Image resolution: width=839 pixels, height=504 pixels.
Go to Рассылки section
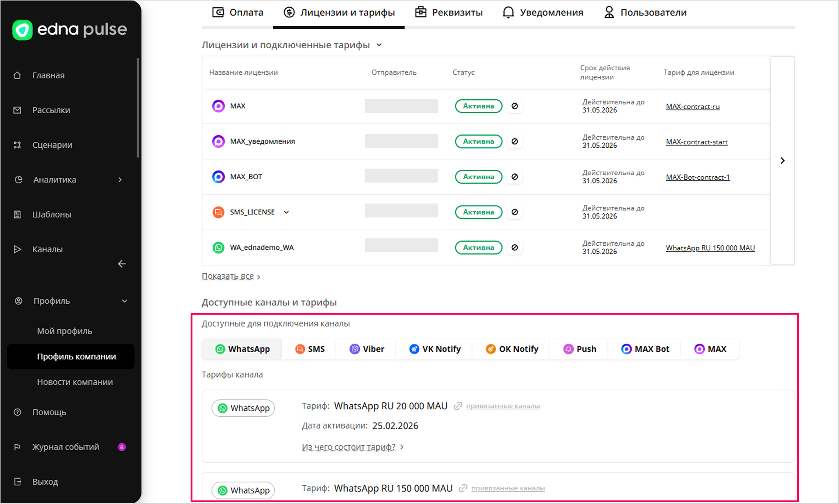click(51, 110)
